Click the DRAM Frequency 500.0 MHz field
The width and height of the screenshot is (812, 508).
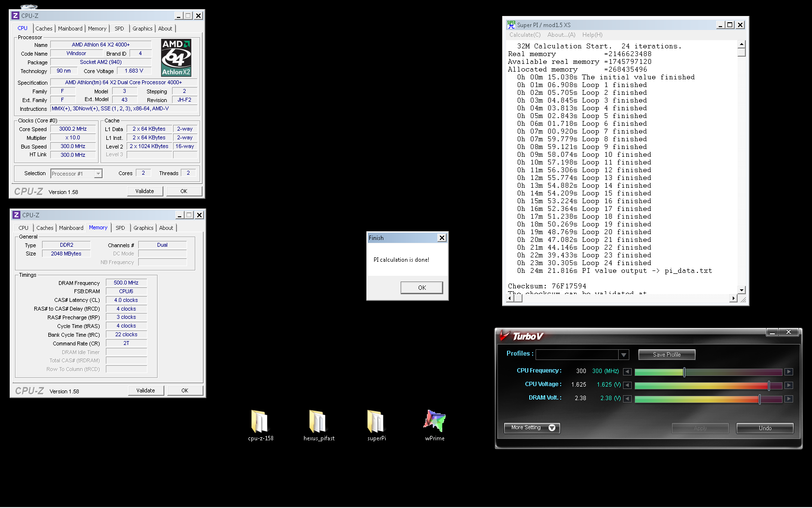click(126, 283)
